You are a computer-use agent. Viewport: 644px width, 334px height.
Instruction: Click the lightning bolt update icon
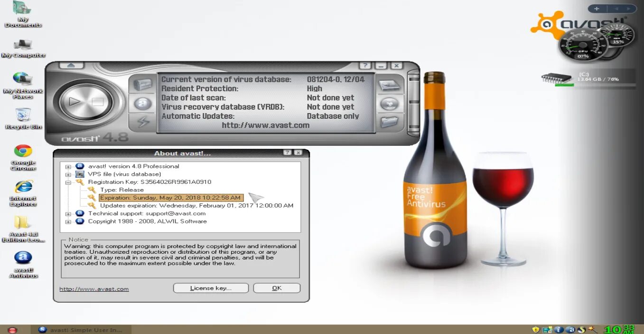[142, 122]
